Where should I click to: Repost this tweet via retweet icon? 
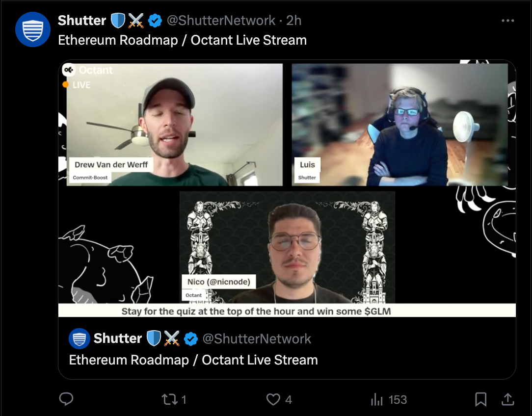(x=170, y=399)
